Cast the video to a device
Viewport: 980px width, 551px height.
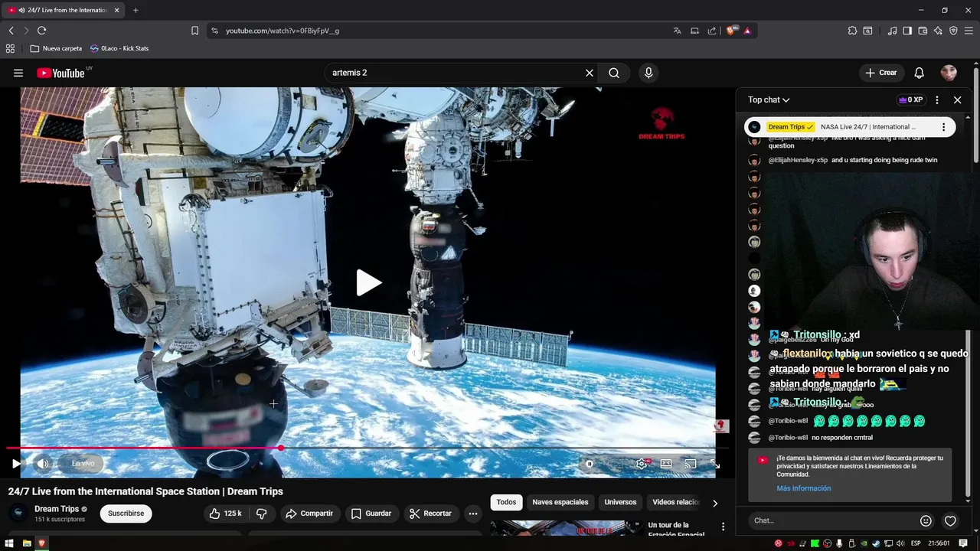click(x=690, y=464)
